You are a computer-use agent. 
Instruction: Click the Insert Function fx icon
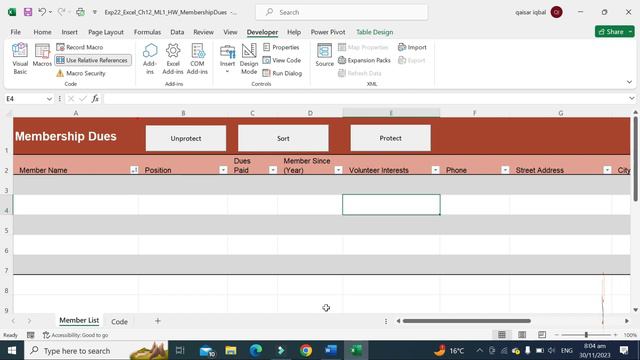pos(95,99)
